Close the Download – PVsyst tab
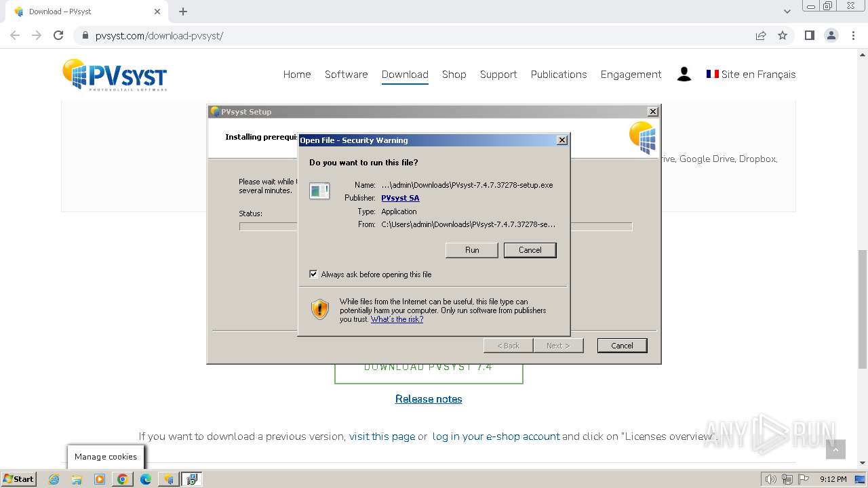The width and height of the screenshot is (868, 488). [x=157, y=12]
